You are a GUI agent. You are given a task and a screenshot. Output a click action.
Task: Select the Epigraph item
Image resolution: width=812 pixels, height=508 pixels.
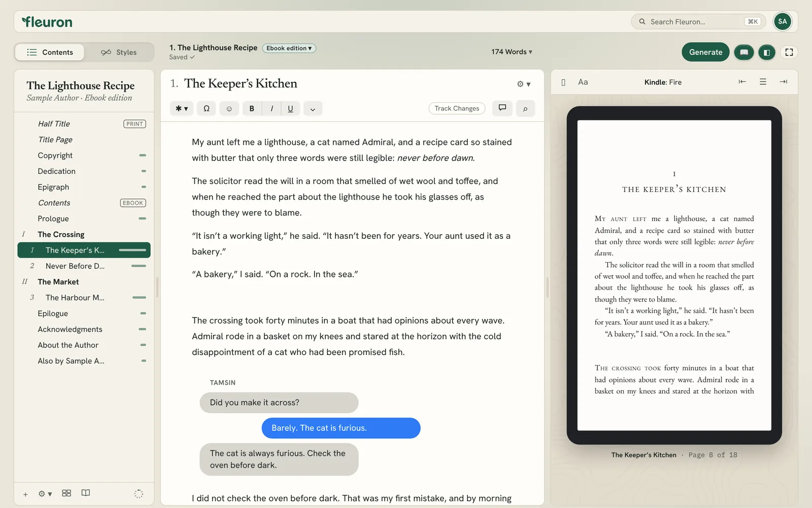pyautogui.click(x=84, y=187)
